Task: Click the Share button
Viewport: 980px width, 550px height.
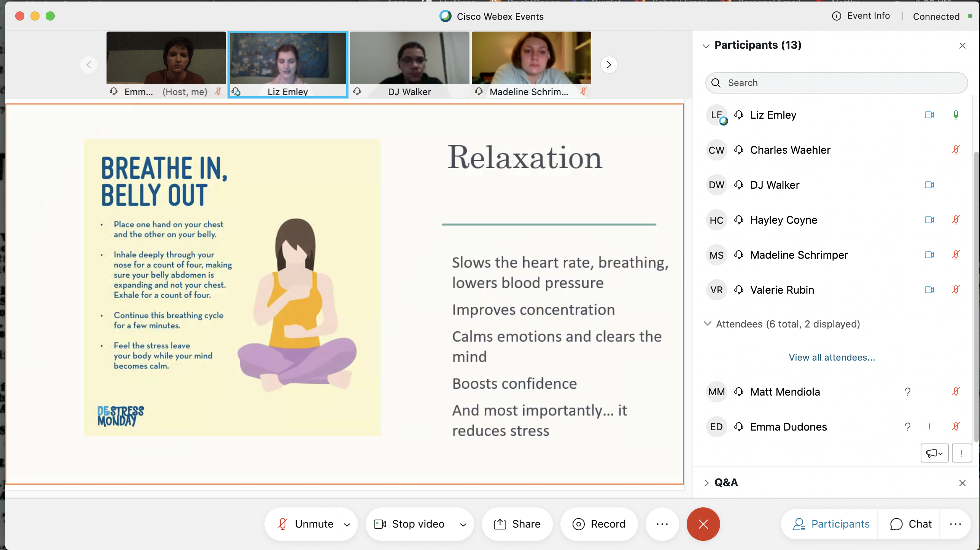Action: [x=517, y=524]
